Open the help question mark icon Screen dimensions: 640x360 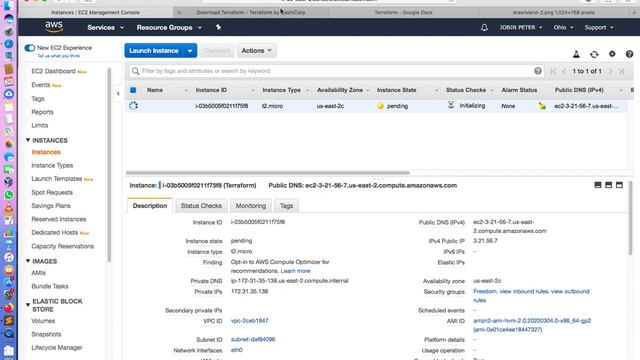[x=629, y=54]
